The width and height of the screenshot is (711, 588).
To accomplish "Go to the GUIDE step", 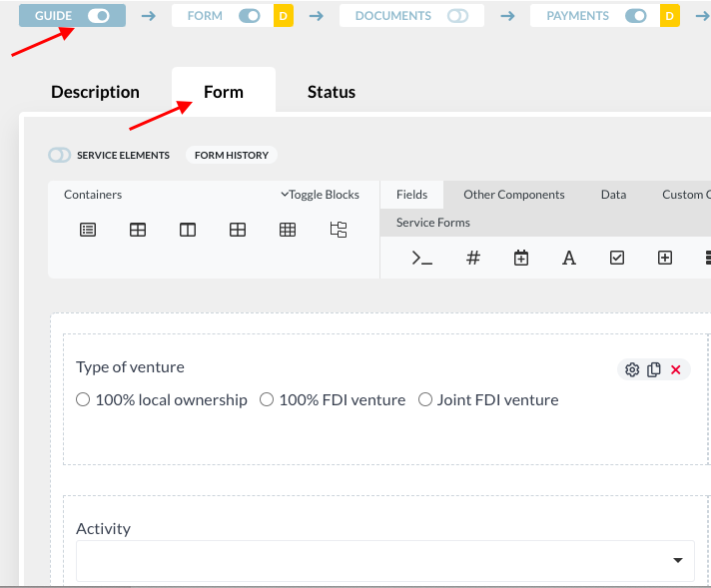I will (54, 16).
